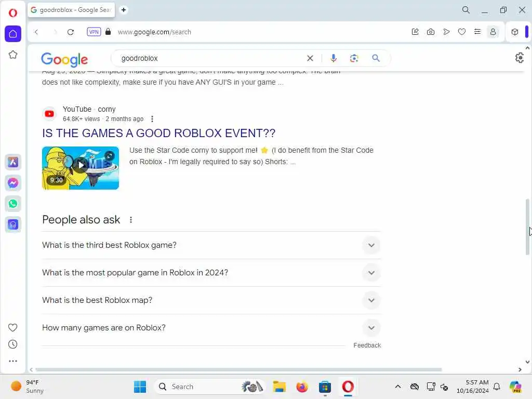The image size is (532, 399).
Task: Clear the search query with X
Action: (x=310, y=58)
